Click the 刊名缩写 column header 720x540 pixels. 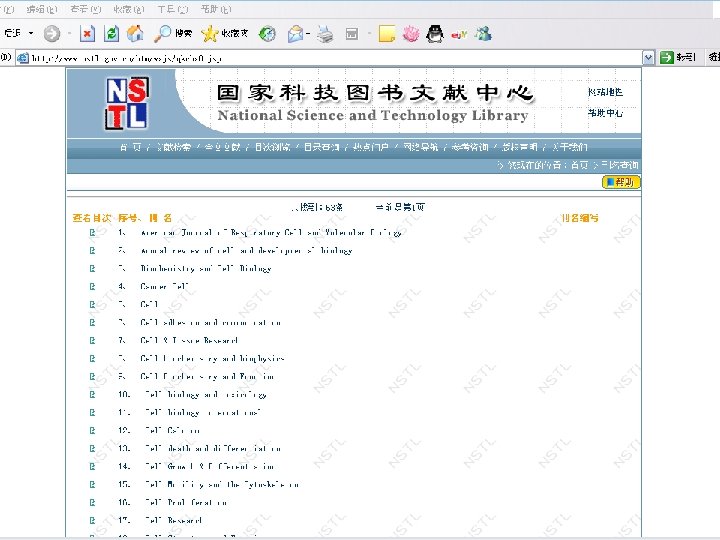pyautogui.click(x=580, y=218)
